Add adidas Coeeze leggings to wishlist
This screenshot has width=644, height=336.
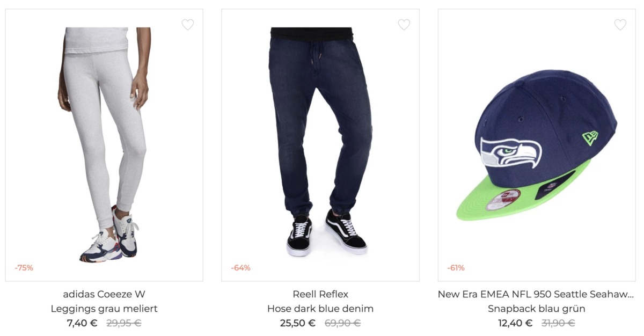point(187,25)
